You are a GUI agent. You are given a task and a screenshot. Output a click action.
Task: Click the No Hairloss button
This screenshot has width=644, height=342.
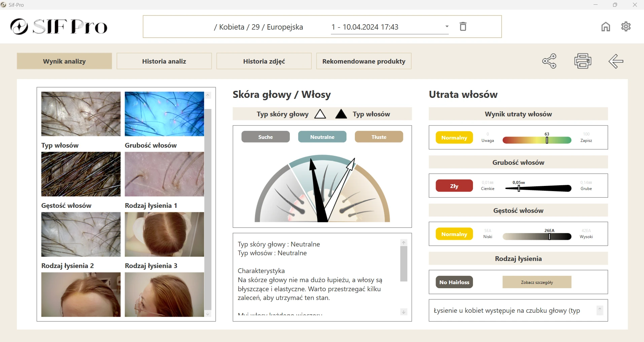454,282
